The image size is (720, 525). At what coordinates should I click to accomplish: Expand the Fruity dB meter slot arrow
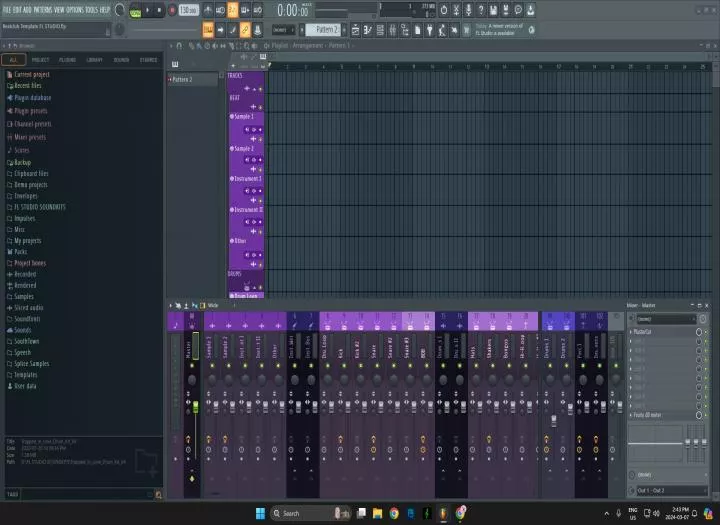[x=631, y=415]
